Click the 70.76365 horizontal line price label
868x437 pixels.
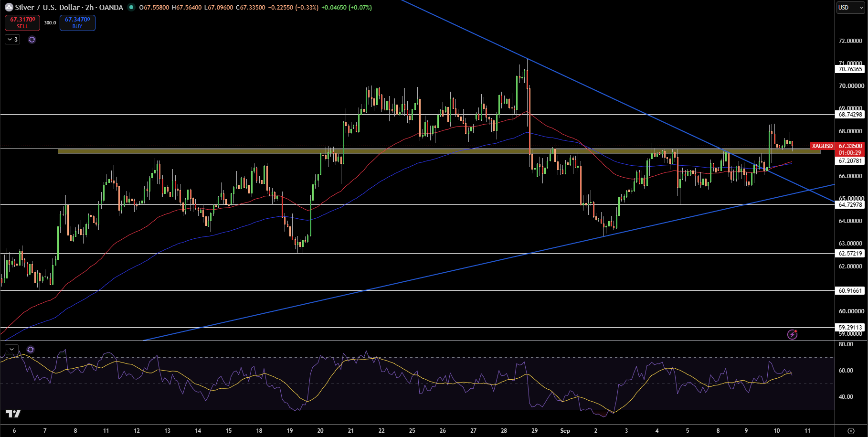tap(850, 69)
